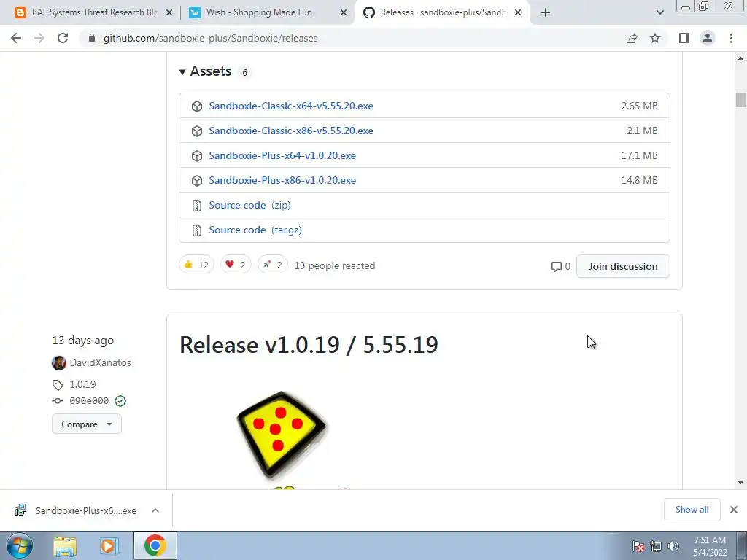Close the Wish tab
The image size is (747, 560).
(x=344, y=12)
